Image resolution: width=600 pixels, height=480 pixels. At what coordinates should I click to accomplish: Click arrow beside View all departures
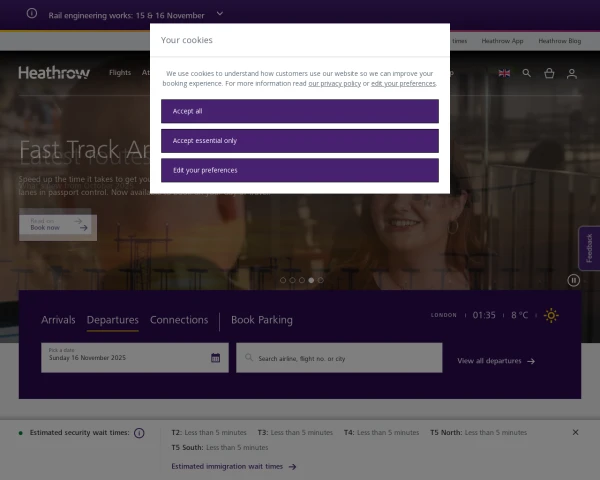531,361
